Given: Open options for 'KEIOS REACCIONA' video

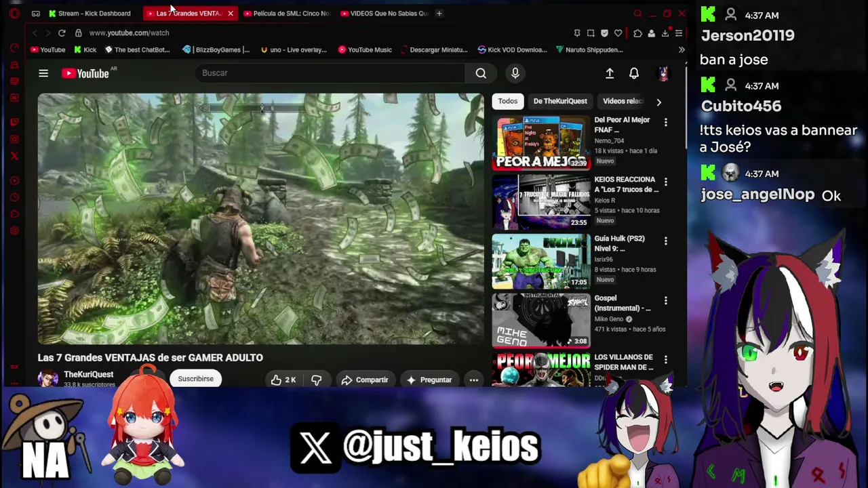Looking at the screenshot, I should click(x=665, y=182).
